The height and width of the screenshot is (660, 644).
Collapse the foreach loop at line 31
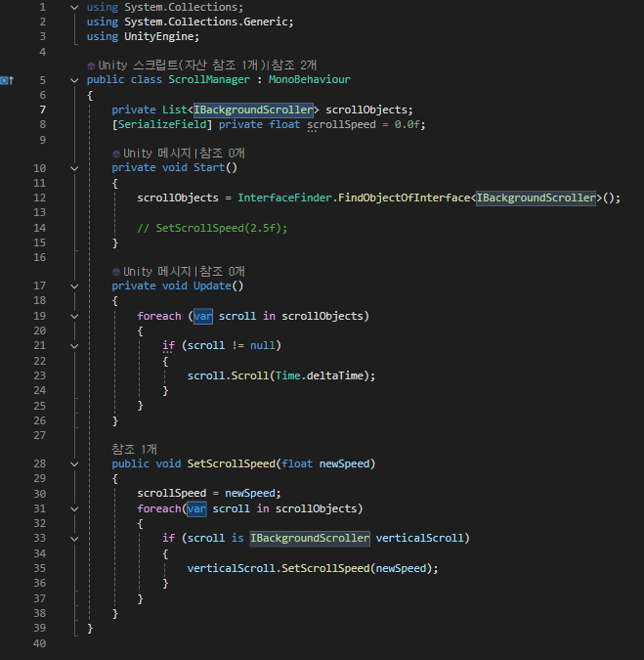coord(74,508)
